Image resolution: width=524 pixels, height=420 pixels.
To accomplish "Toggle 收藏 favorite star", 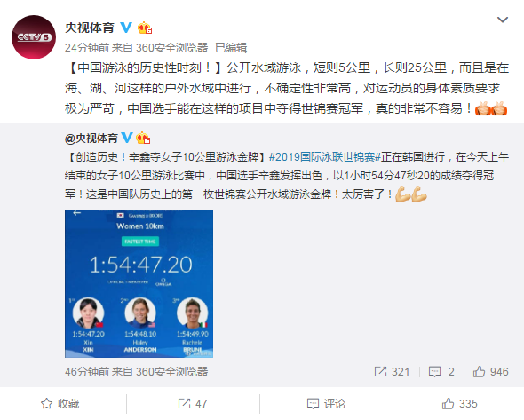I will [x=60, y=404].
